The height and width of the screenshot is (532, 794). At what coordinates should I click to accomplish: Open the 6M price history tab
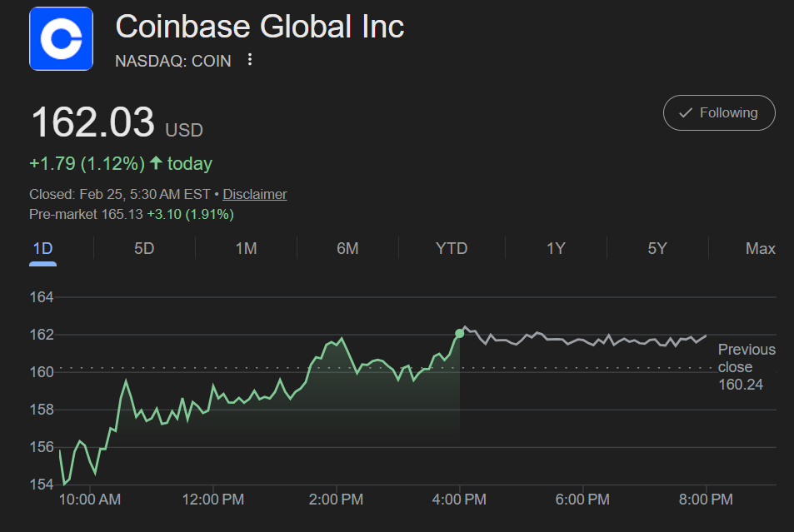pyautogui.click(x=347, y=248)
